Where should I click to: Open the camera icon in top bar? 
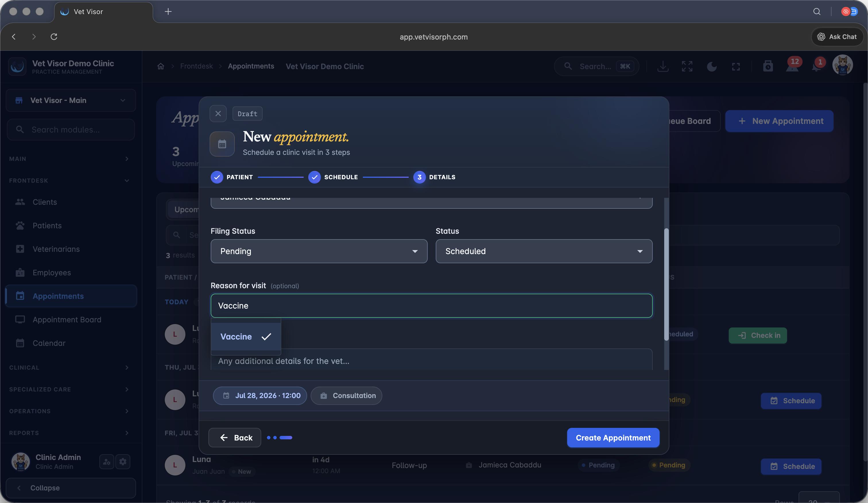(768, 66)
